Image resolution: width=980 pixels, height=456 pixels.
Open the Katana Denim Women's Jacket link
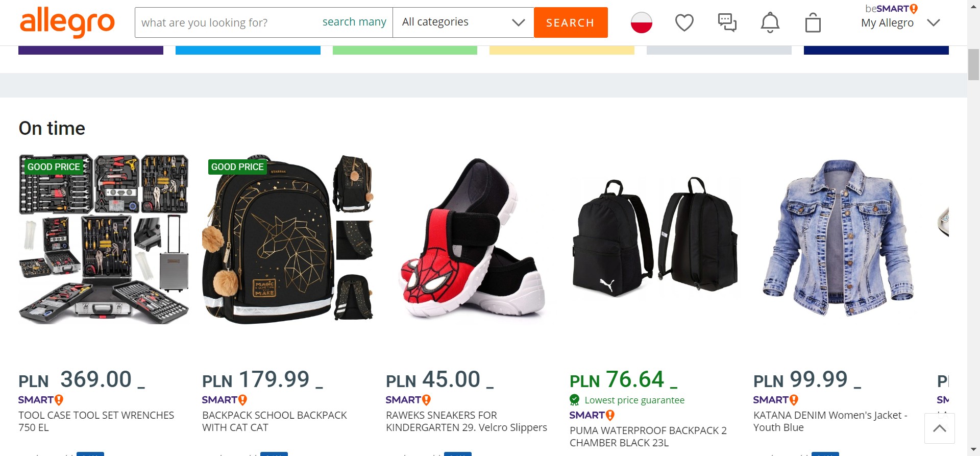click(x=830, y=421)
